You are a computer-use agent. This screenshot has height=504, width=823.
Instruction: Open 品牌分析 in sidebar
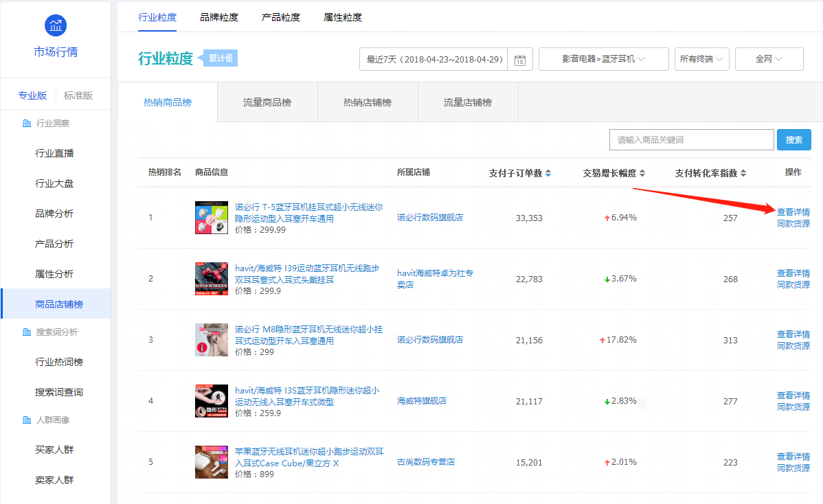(x=54, y=214)
